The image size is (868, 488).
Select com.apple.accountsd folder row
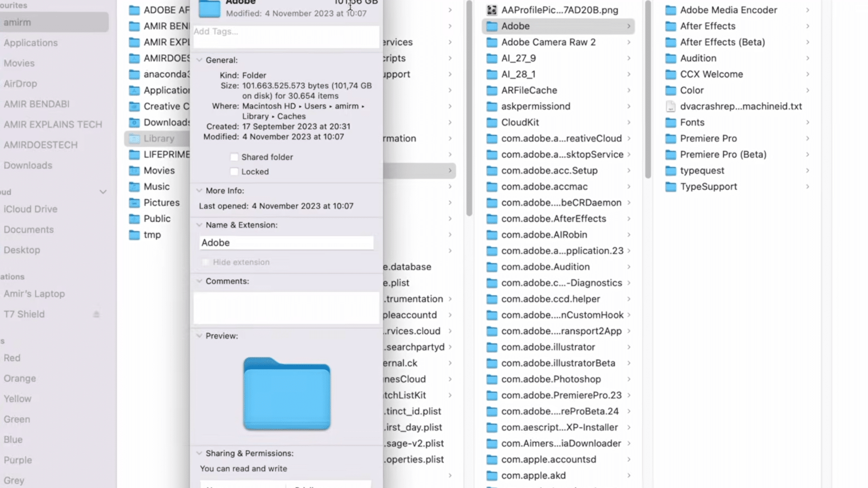click(558, 460)
